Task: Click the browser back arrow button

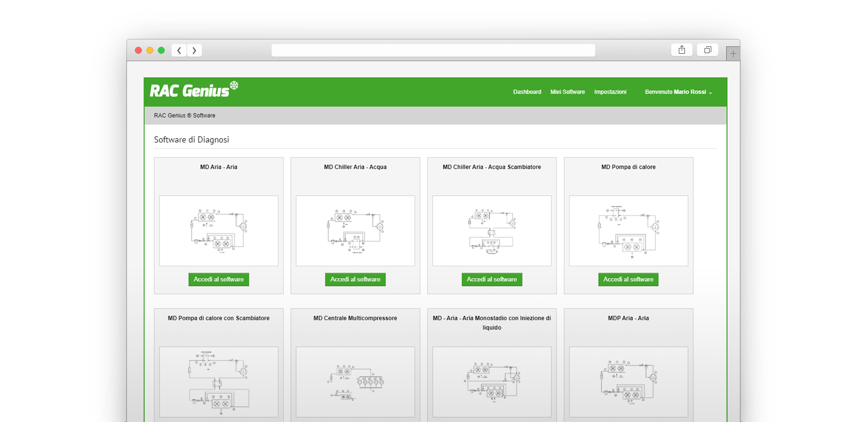Action: click(179, 50)
